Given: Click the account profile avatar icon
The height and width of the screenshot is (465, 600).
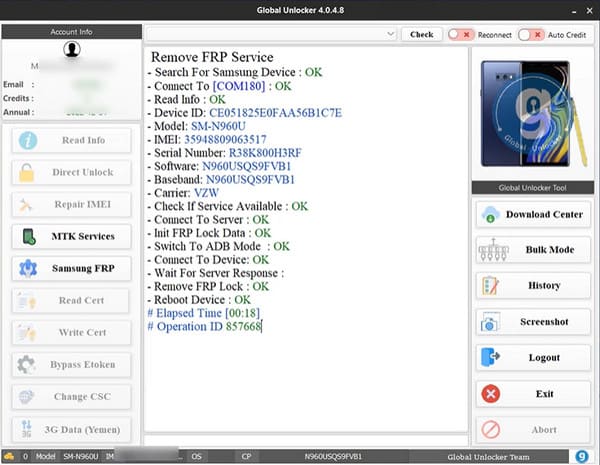Looking at the screenshot, I should pyautogui.click(x=72, y=49).
